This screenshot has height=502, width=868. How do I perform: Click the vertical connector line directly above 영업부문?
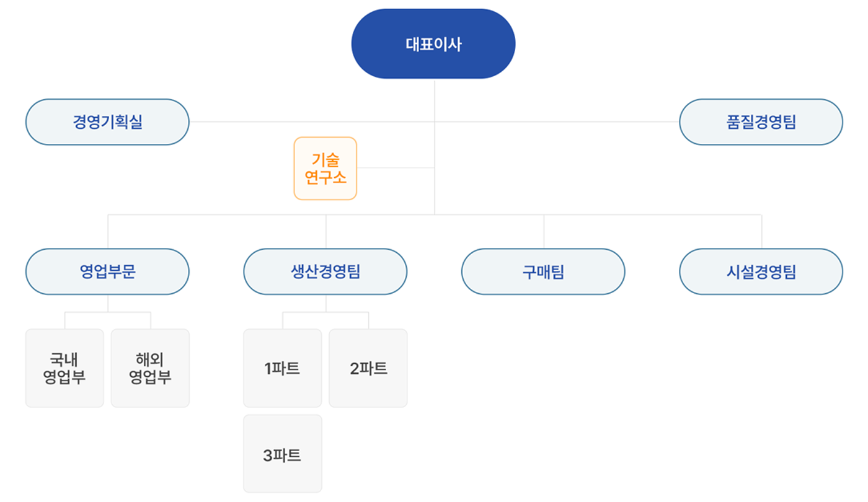click(108, 232)
